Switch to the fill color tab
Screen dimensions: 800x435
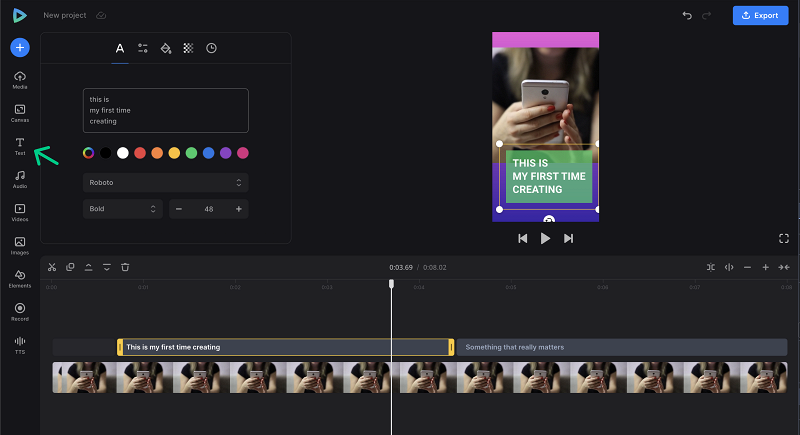166,48
